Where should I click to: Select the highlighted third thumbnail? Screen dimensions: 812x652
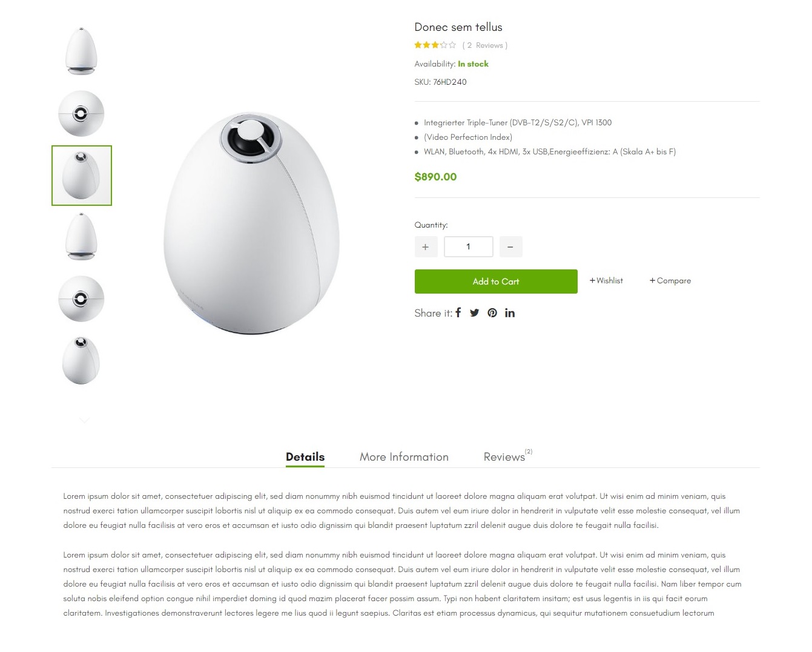point(82,176)
